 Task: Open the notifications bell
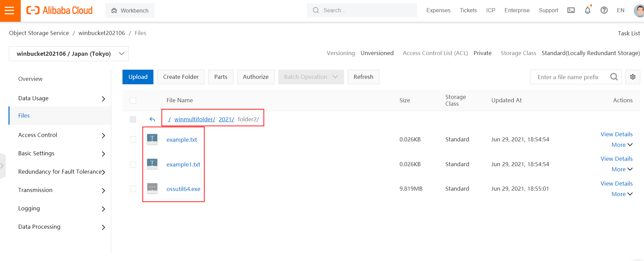588,10
